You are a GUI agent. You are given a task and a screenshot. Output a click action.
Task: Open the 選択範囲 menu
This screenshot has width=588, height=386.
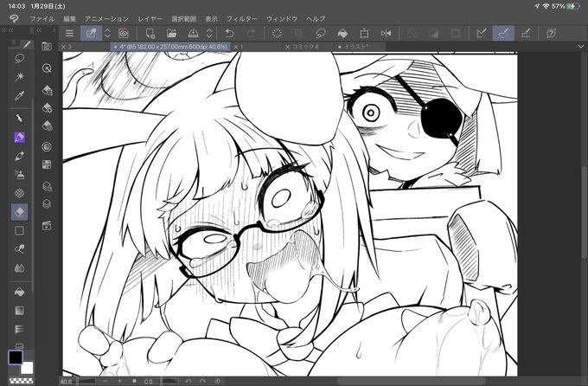click(183, 19)
